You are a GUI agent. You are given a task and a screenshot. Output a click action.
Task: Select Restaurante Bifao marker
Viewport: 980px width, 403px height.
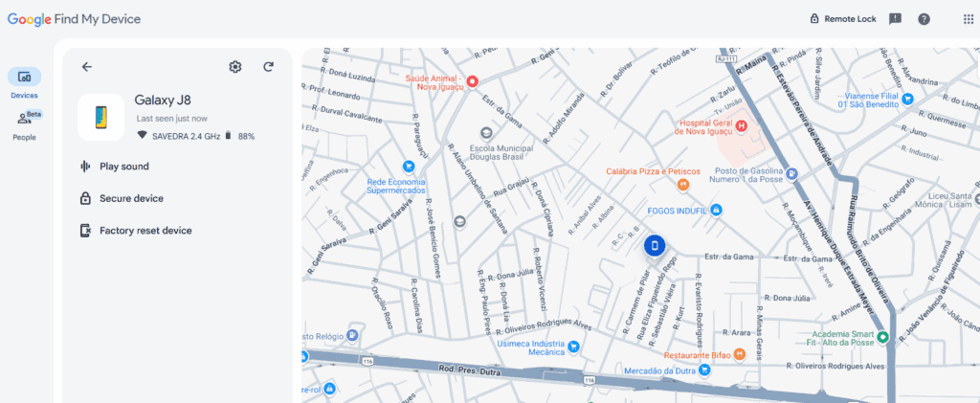[x=740, y=353]
